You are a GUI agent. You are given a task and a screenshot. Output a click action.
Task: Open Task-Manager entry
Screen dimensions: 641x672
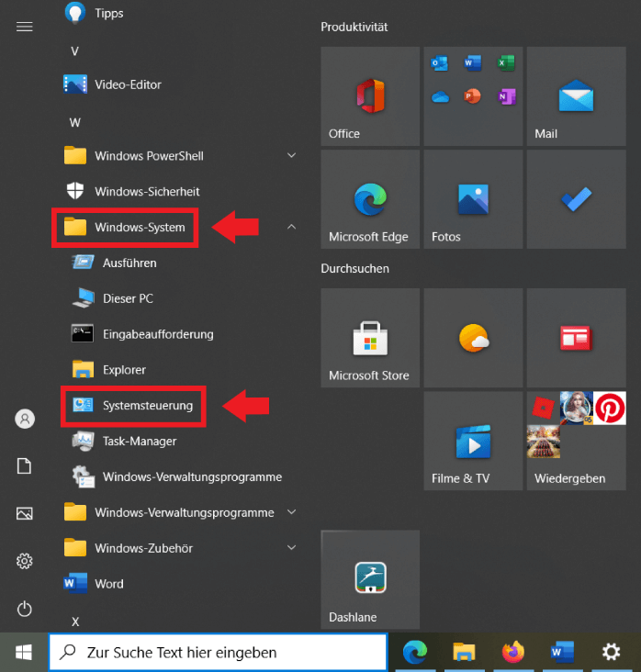pyautogui.click(x=140, y=442)
